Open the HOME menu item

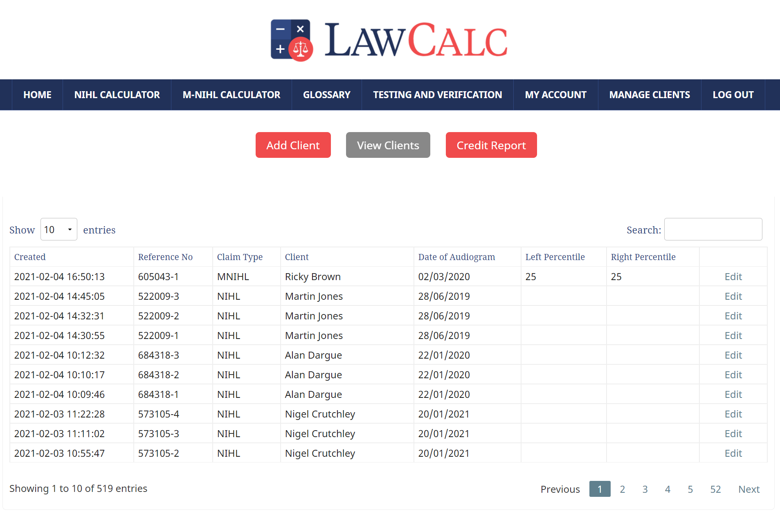(x=37, y=95)
